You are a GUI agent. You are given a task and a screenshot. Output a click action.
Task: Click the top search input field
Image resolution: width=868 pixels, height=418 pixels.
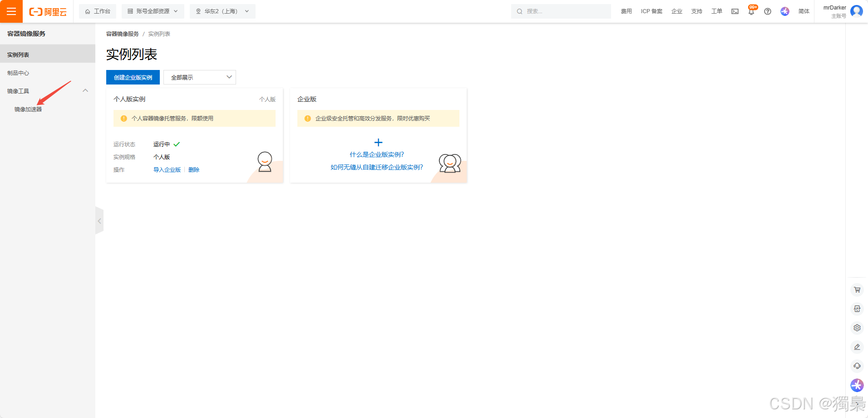click(563, 11)
